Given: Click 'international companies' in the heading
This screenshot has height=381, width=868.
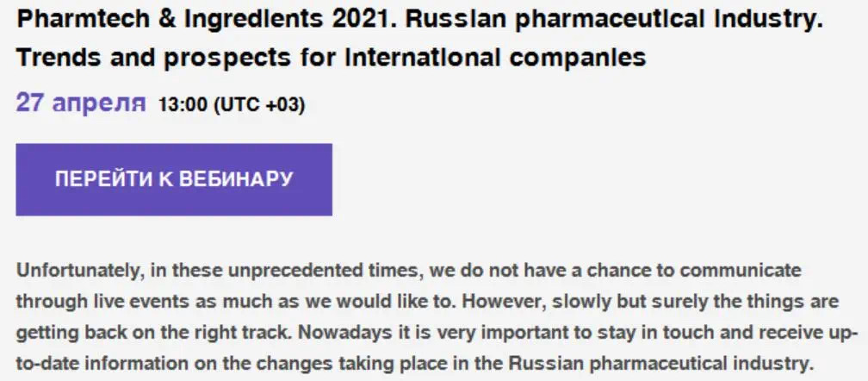Looking at the screenshot, I should (495, 57).
